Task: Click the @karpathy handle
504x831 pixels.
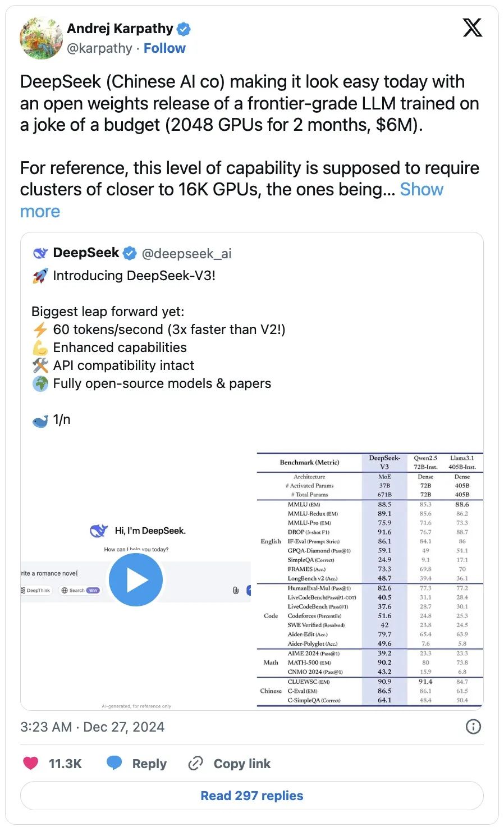Action: (99, 48)
